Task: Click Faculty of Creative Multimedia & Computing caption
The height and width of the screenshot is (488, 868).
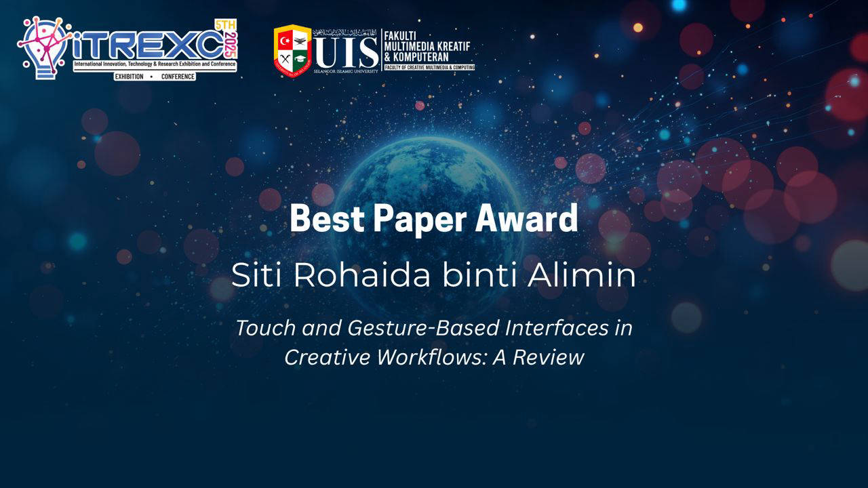Action: pyautogui.click(x=429, y=68)
